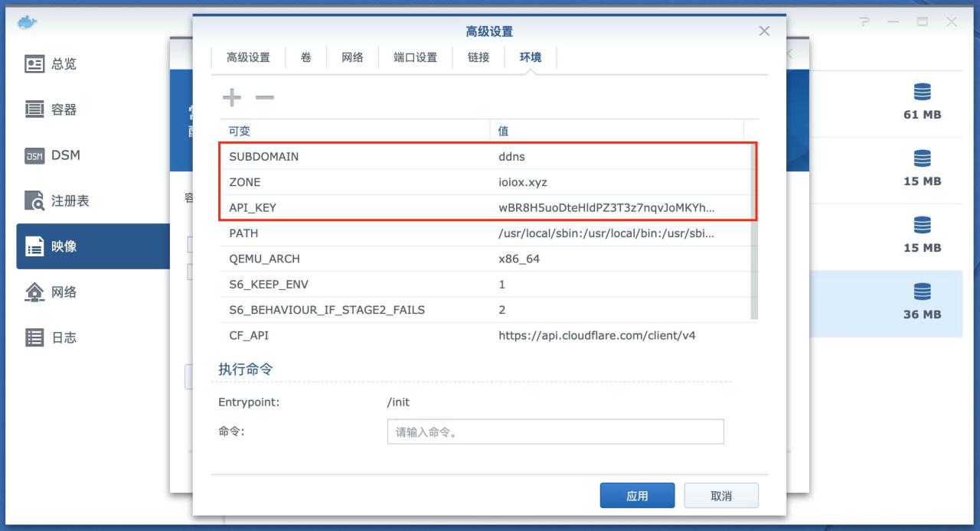Switch to the 端口设置 tab
Viewport: 980px width, 531px height.
pyautogui.click(x=415, y=57)
